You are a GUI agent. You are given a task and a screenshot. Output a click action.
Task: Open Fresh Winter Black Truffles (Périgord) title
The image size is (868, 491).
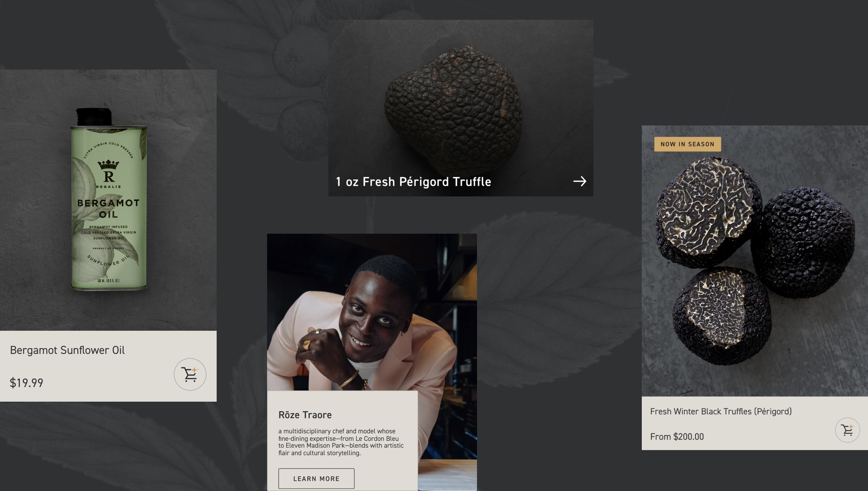click(x=721, y=412)
